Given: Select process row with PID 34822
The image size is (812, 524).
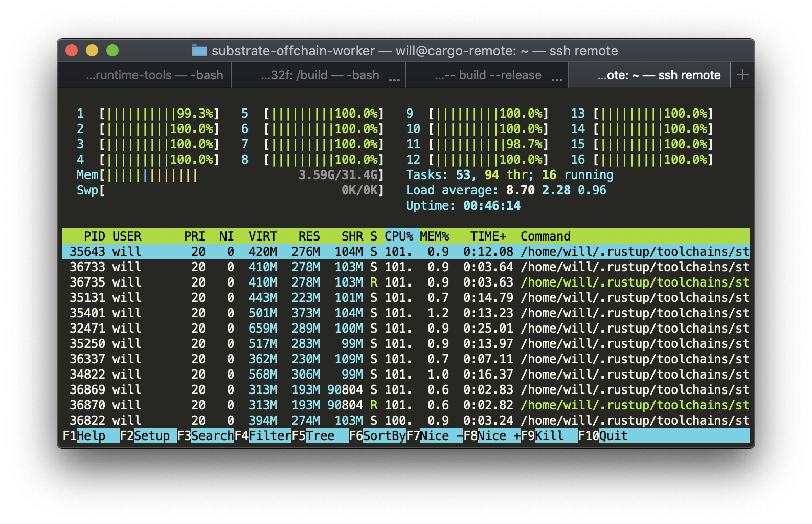Looking at the screenshot, I should click(406, 375).
